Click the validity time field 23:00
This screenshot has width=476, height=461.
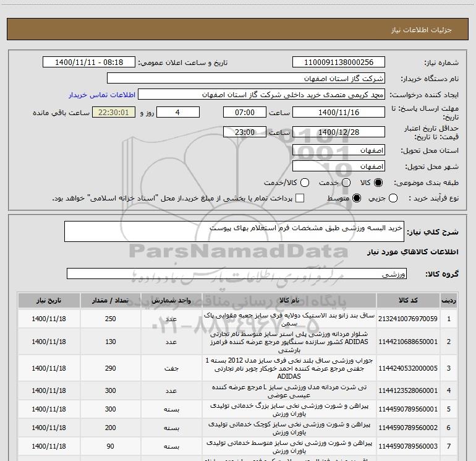pos(245,132)
